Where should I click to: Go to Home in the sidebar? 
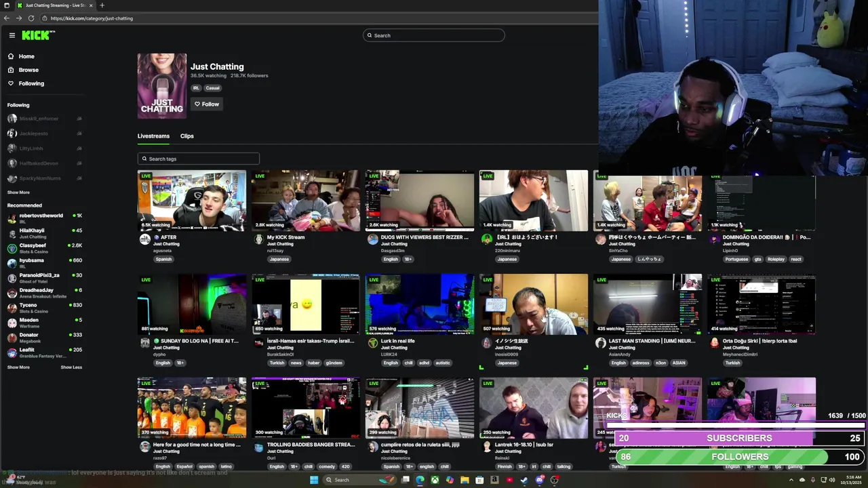[x=26, y=56]
